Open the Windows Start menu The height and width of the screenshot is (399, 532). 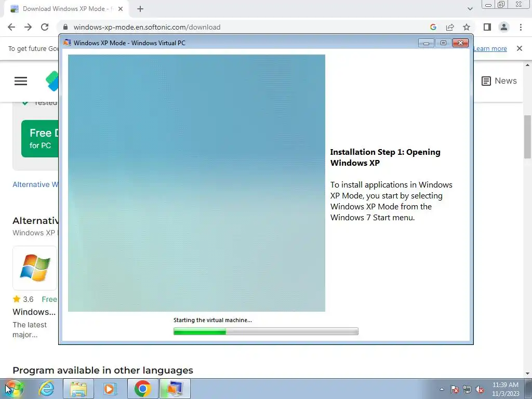pyautogui.click(x=14, y=389)
